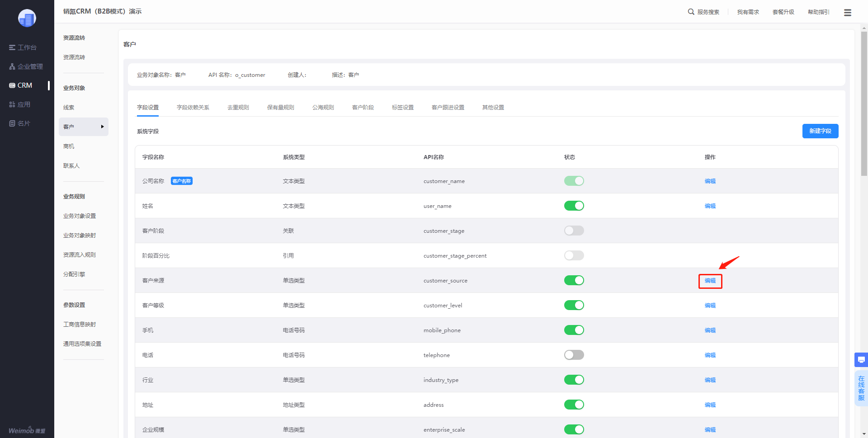Open 资源流转 submenu item
868x438 pixels.
point(74,57)
